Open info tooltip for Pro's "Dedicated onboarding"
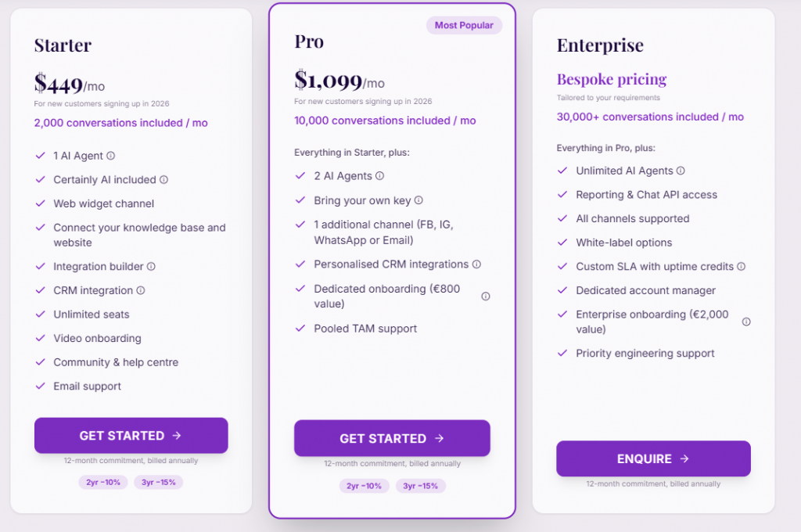The height and width of the screenshot is (532, 801). 485,296
